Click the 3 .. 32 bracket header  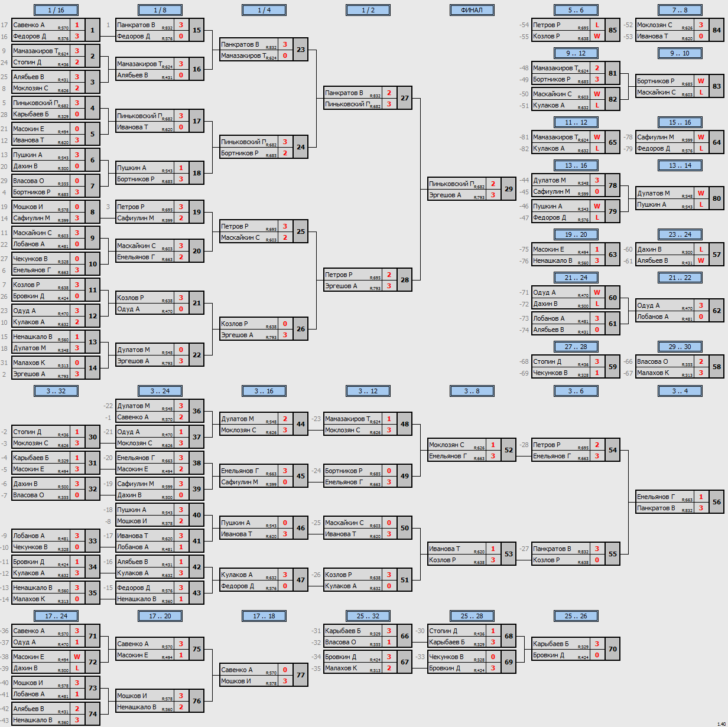[x=56, y=391]
